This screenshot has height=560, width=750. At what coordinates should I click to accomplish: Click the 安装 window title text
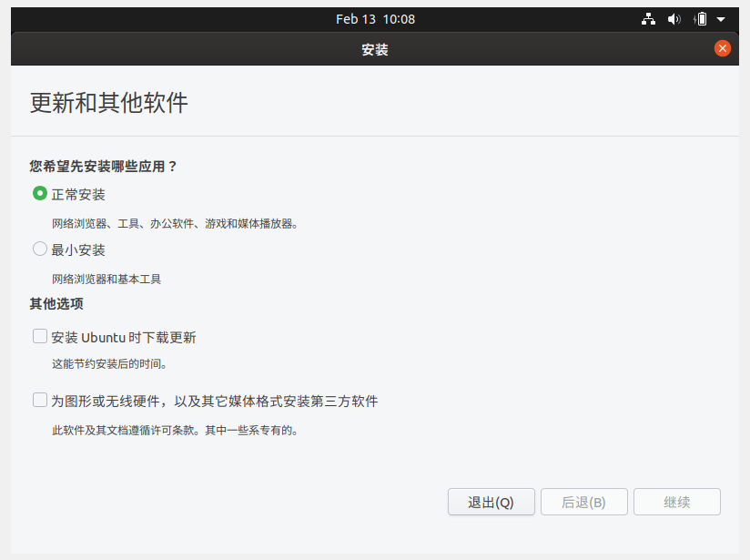[375, 49]
